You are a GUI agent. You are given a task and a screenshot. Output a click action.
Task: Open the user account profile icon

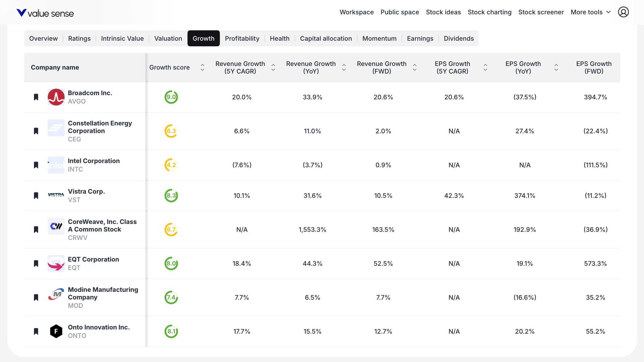(x=623, y=12)
